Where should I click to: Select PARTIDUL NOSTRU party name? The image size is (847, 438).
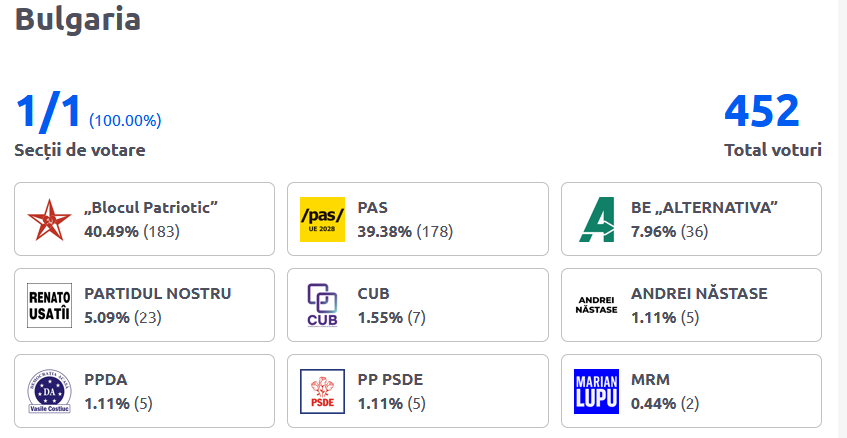click(158, 293)
